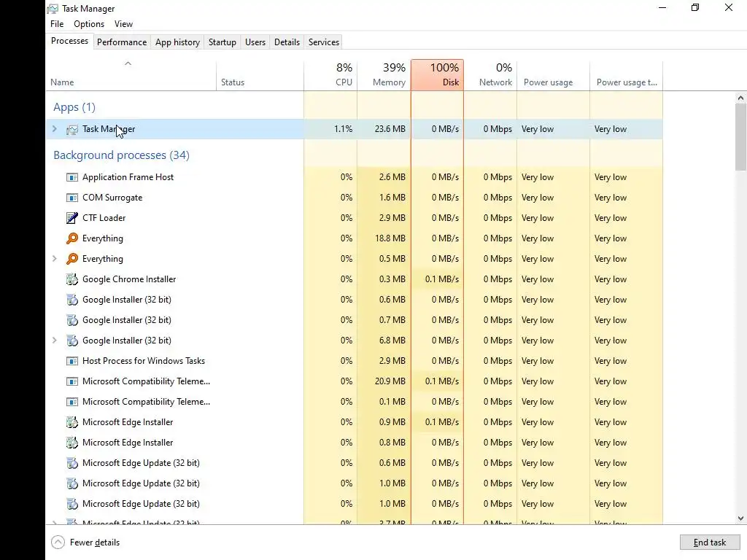Click the CTF Loader pen icon
The image size is (747, 560).
click(72, 218)
